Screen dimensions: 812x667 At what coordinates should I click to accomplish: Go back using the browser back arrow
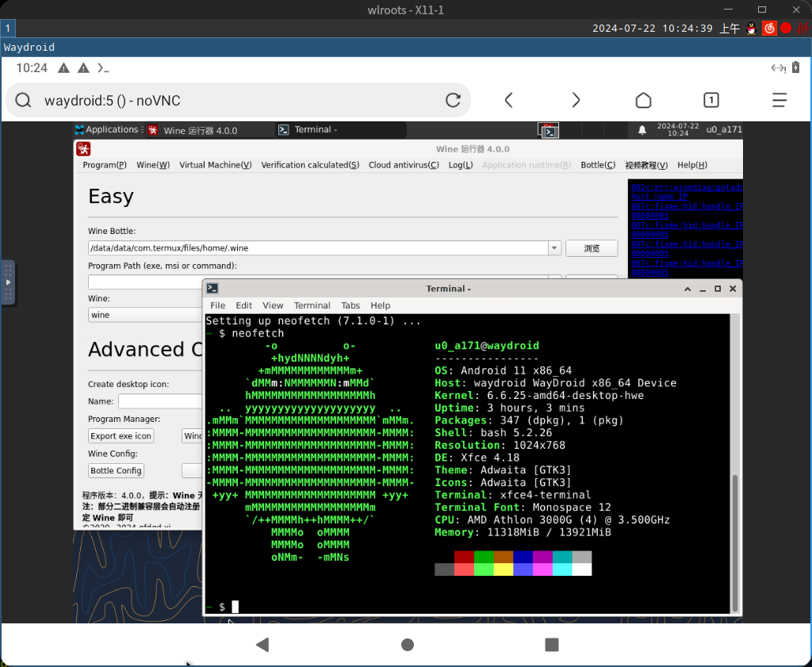[508, 100]
